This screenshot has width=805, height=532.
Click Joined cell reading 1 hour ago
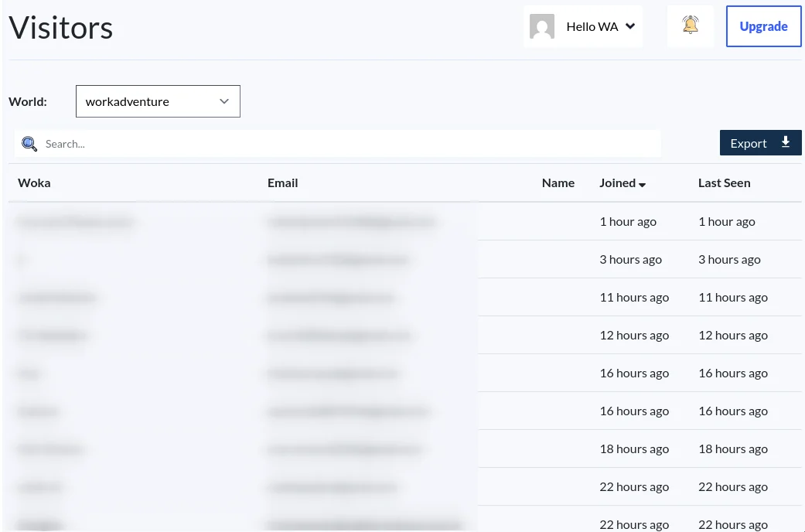pyautogui.click(x=628, y=222)
